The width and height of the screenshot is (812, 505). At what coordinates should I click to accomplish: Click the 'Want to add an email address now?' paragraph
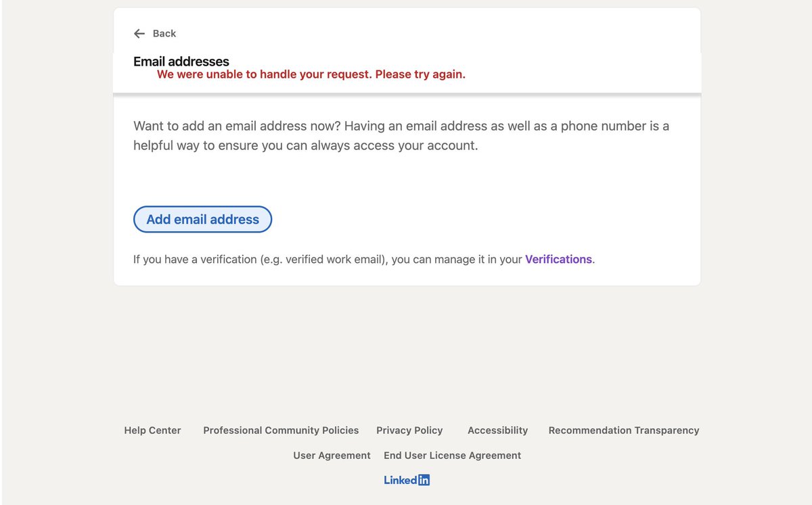(401, 135)
